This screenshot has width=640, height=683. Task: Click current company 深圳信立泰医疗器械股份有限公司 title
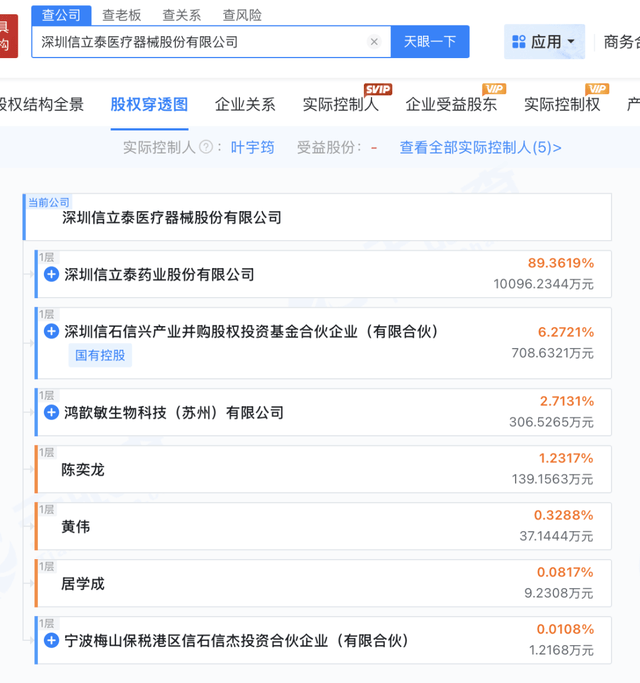[172, 217]
